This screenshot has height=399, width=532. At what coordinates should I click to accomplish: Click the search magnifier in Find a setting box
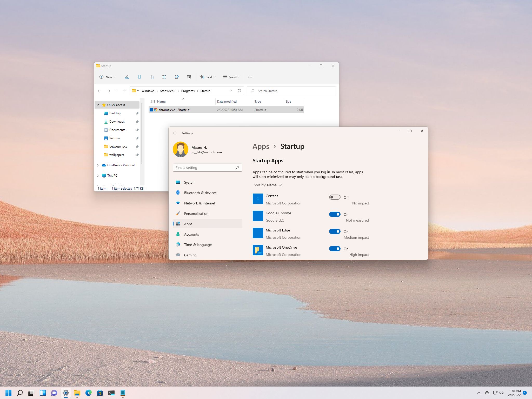(x=237, y=168)
